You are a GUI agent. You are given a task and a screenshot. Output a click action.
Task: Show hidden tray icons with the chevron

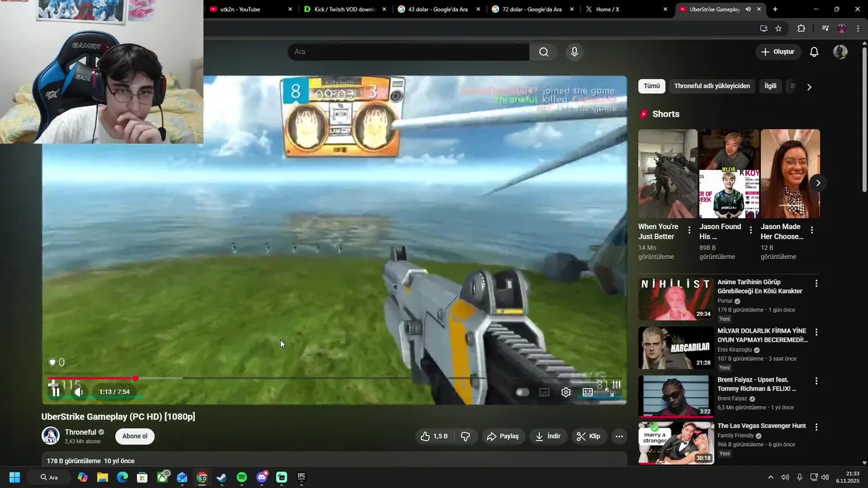(x=770, y=477)
